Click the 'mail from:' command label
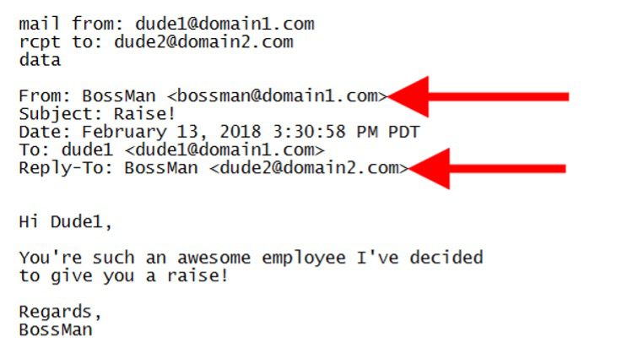The width and height of the screenshot is (644, 359). pyautogui.click(x=72, y=24)
